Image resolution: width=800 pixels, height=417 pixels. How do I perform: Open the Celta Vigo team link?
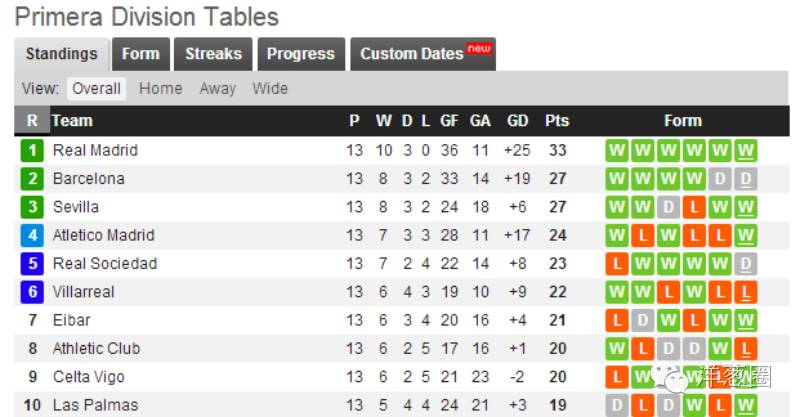coord(88,377)
